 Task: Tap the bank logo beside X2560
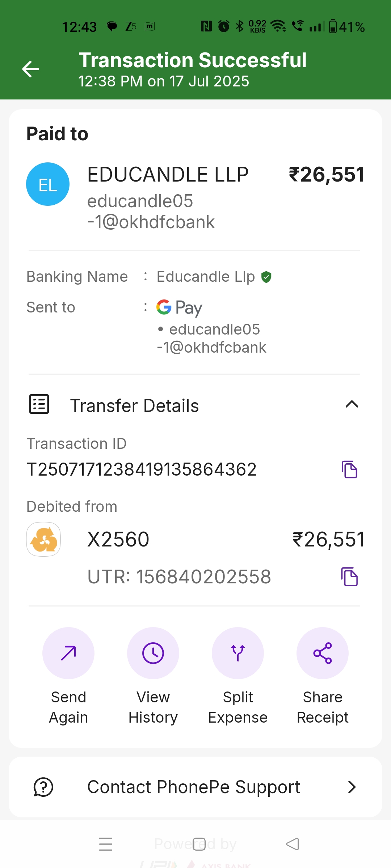pyautogui.click(x=43, y=539)
